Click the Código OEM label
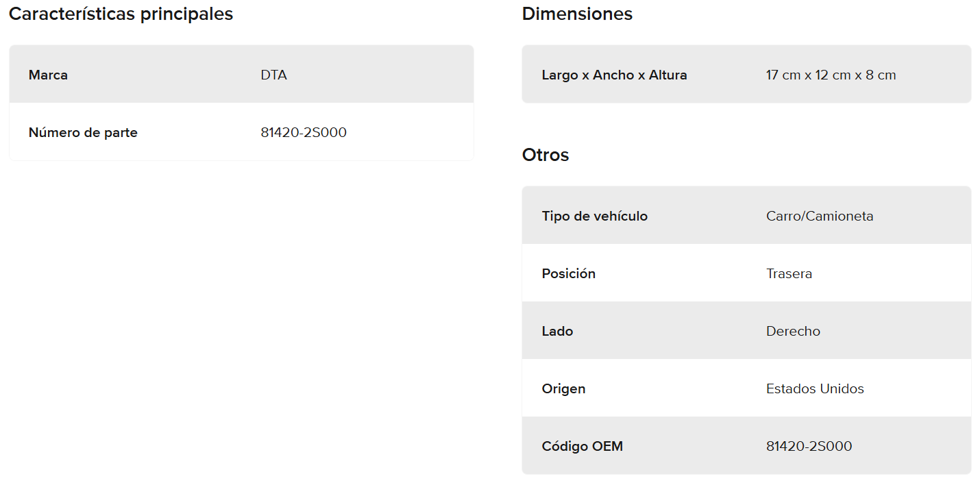Image resolution: width=980 pixels, height=483 pixels. [x=582, y=447]
